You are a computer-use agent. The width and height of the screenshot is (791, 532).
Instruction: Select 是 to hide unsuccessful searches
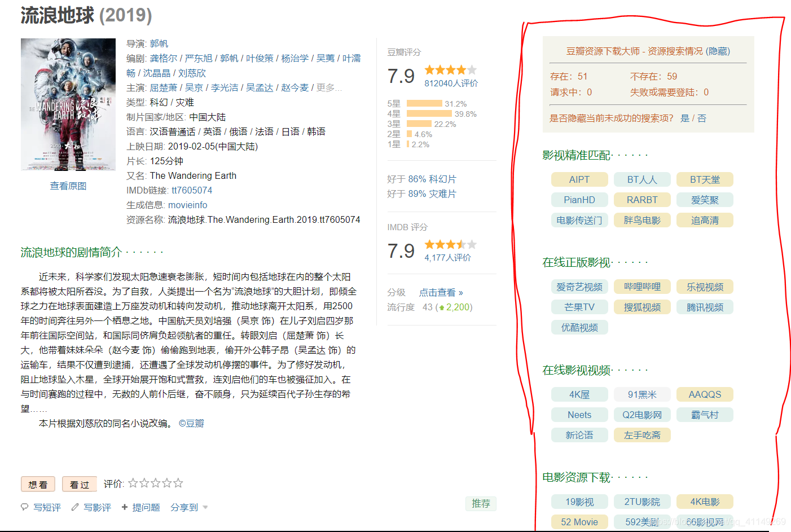(685, 118)
